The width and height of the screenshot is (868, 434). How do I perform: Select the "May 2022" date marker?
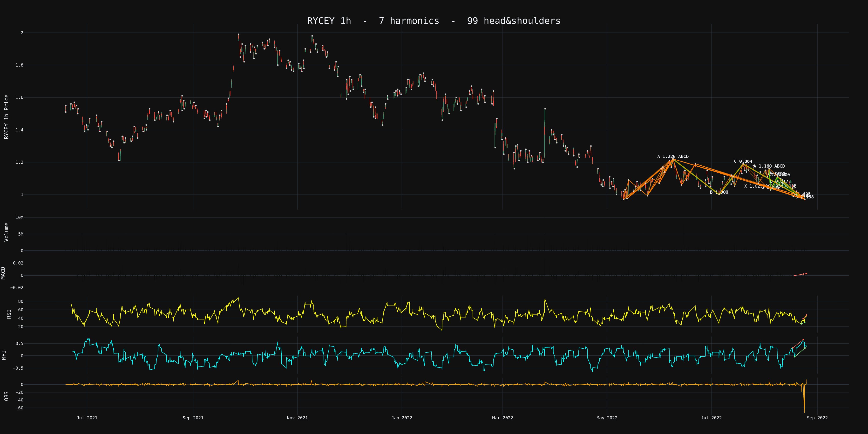pyautogui.click(x=607, y=418)
